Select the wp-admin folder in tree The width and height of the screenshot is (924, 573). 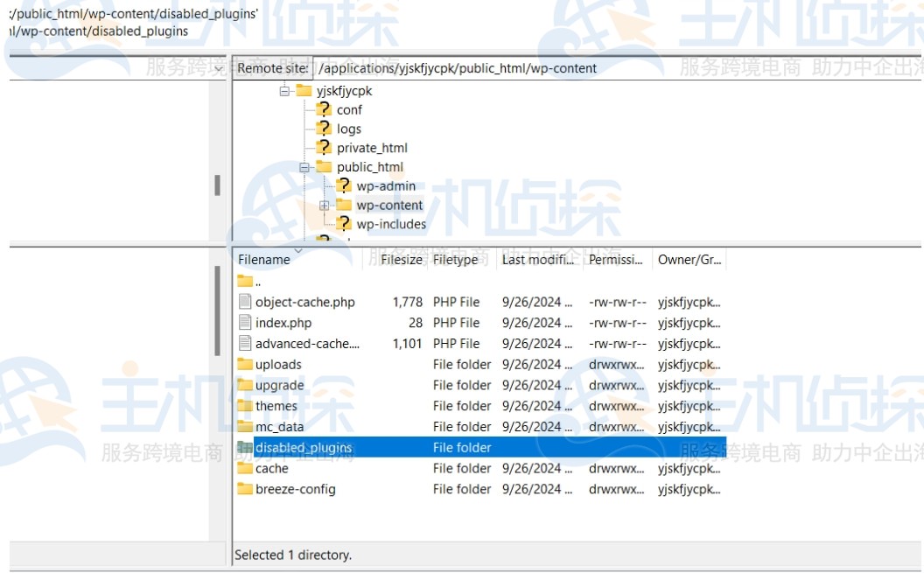coord(386,186)
